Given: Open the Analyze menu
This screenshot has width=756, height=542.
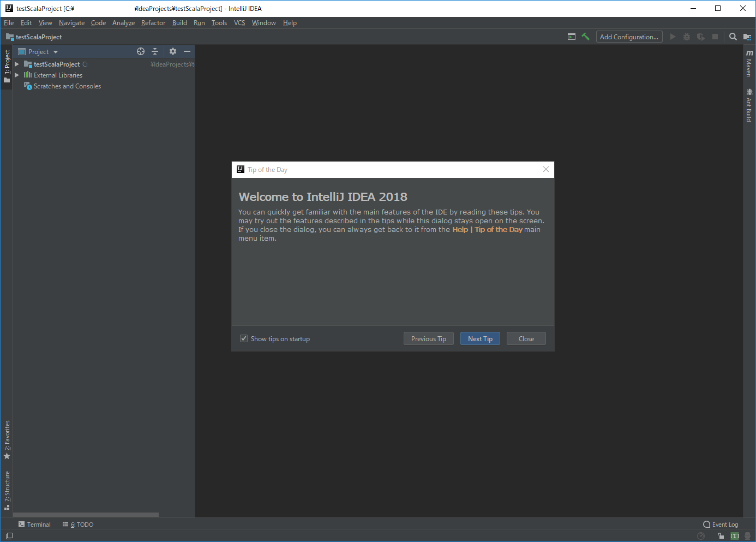Looking at the screenshot, I should [x=123, y=23].
